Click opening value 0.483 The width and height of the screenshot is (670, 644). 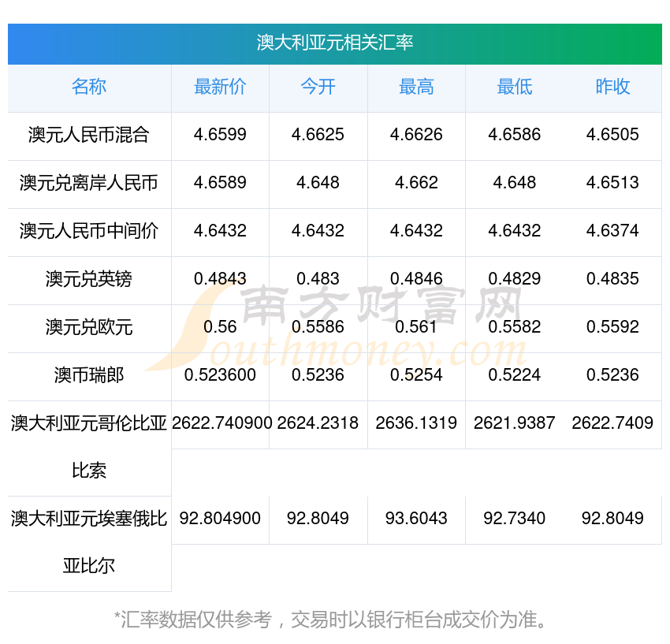pos(318,279)
